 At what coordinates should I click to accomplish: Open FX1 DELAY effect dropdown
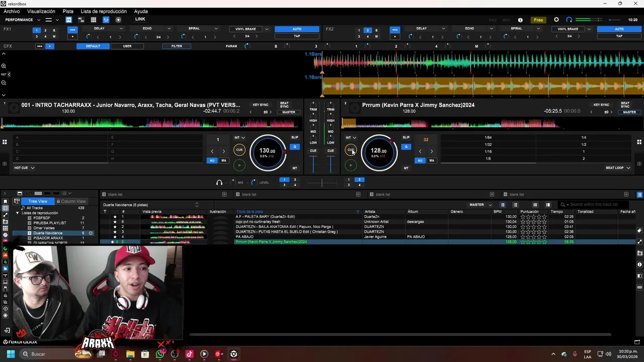121,29
